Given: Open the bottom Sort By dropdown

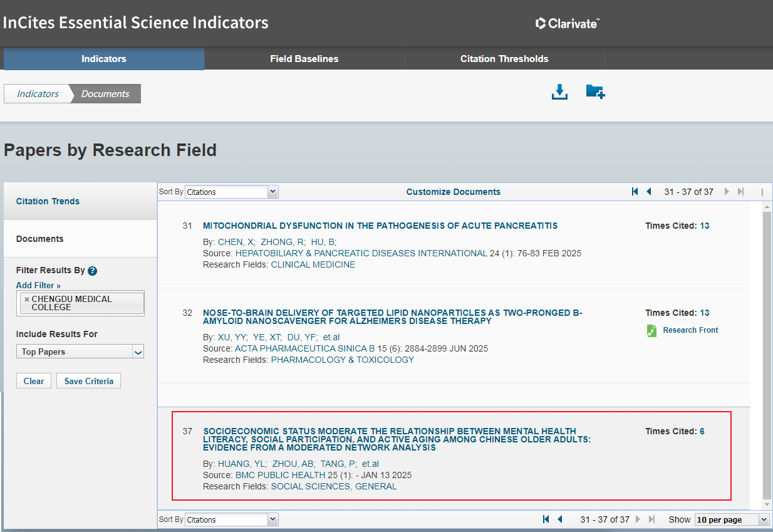Looking at the screenshot, I should coord(231,519).
